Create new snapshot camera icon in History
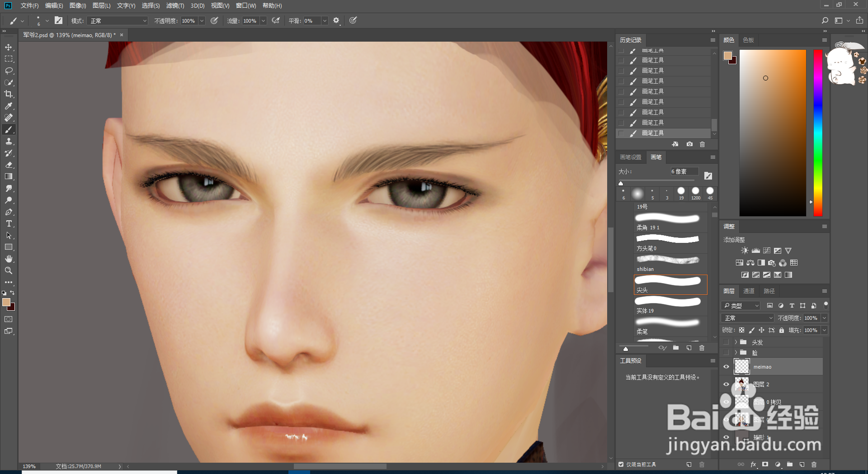868x474 pixels. click(x=689, y=144)
